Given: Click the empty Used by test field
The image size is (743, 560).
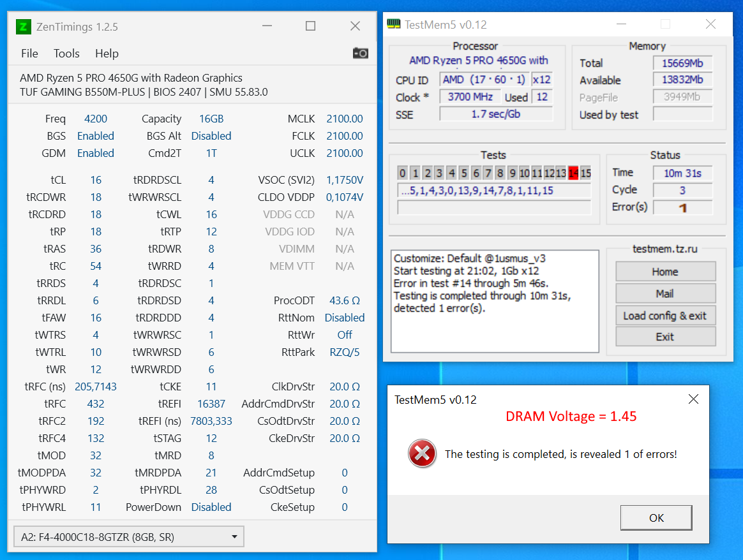Looking at the screenshot, I should 682,114.
